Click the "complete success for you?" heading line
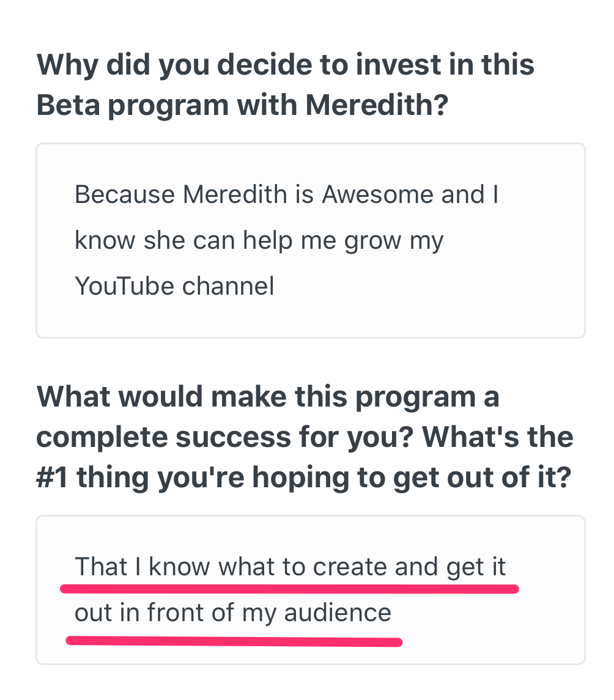 tap(305, 437)
